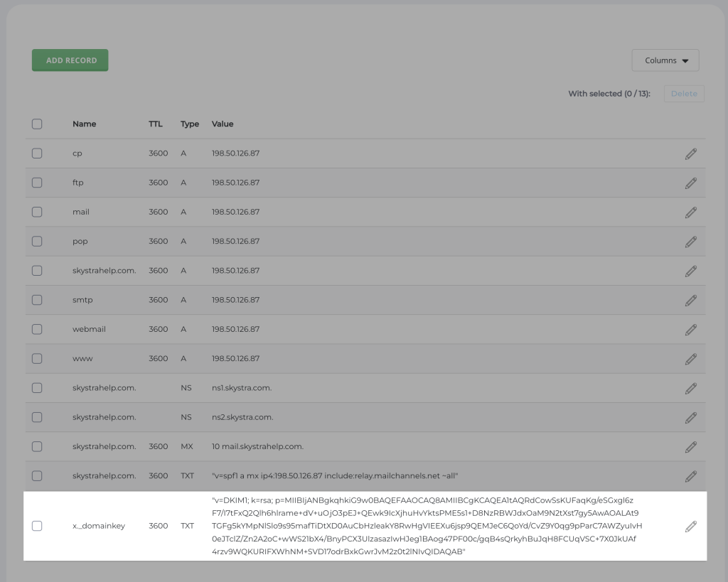The height and width of the screenshot is (582, 728).
Task: Edit the SPF TXT record
Action: point(690,476)
